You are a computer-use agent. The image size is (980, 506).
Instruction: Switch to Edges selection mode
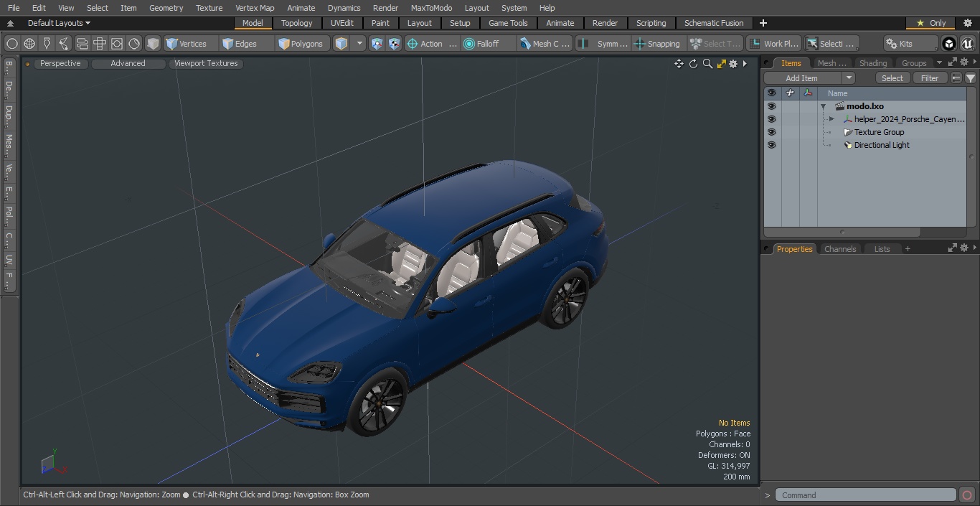(247, 44)
